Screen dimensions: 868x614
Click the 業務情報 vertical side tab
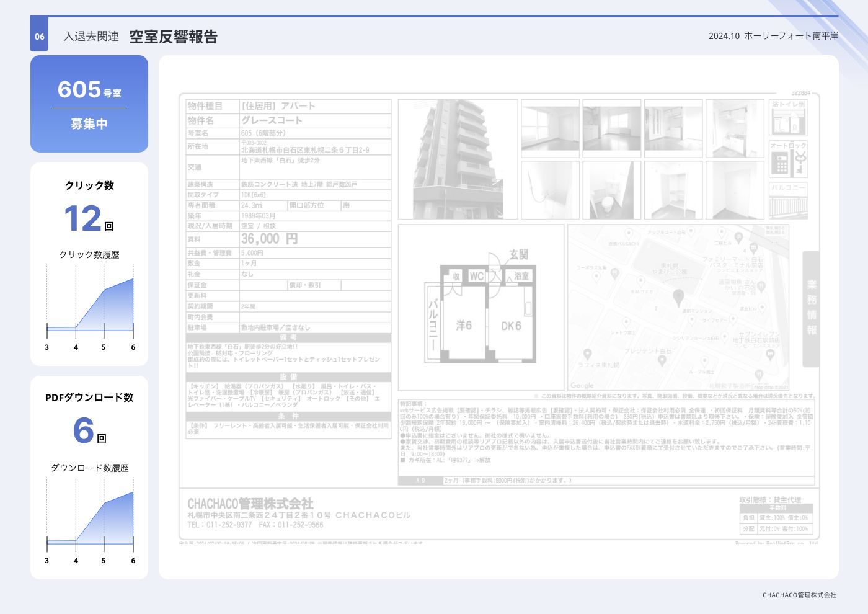(x=811, y=308)
